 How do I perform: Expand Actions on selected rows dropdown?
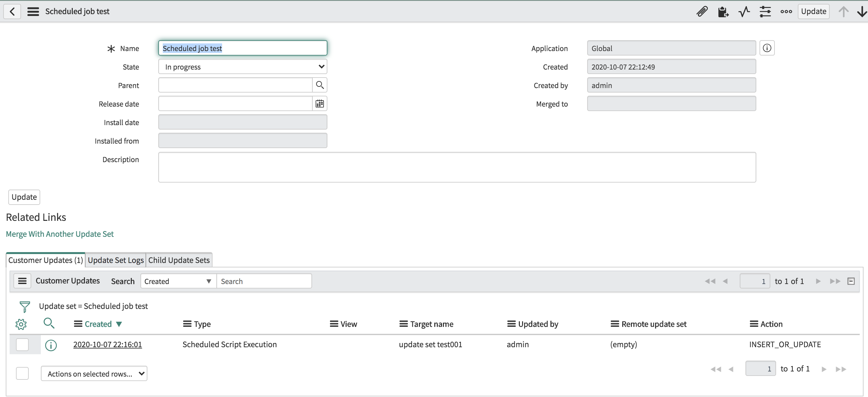(x=94, y=373)
